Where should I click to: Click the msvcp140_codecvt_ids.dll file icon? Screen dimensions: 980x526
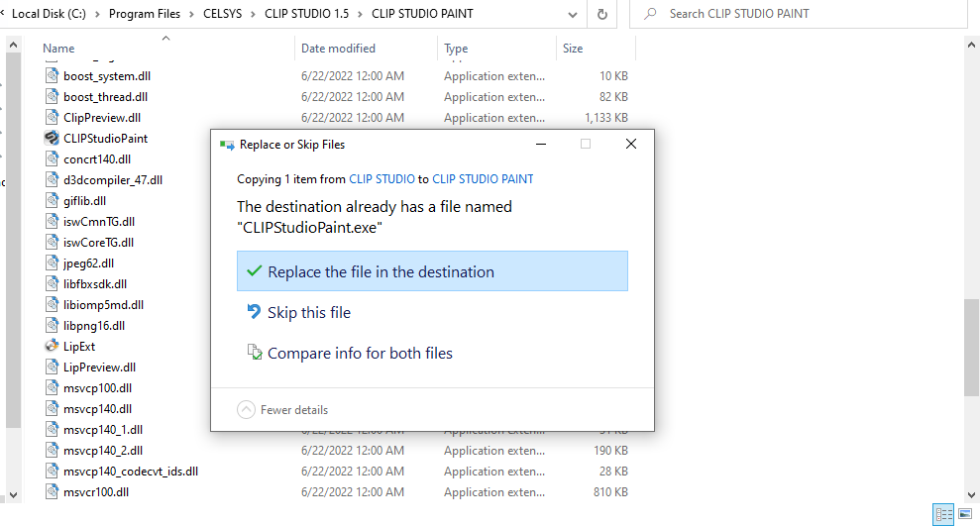point(52,472)
